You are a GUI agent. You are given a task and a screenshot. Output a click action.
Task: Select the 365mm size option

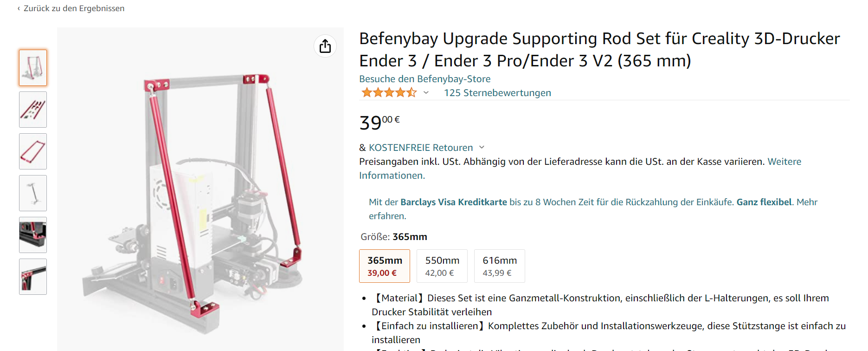(x=385, y=266)
